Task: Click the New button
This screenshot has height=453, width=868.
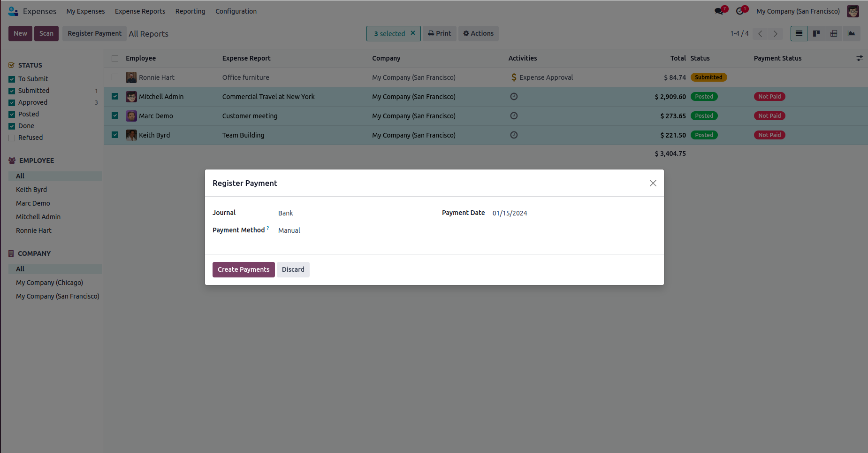Action: 20,33
